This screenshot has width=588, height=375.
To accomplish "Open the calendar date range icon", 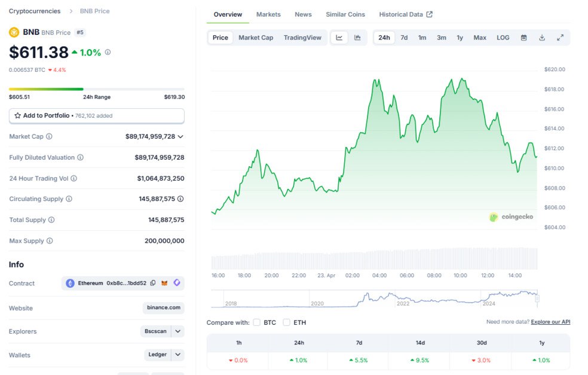I will 524,38.
